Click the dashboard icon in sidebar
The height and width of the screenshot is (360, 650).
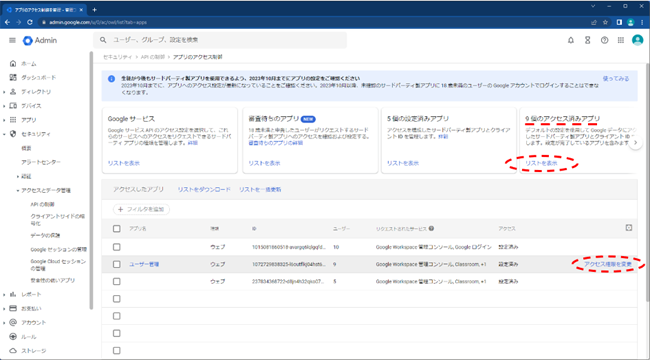13,78
